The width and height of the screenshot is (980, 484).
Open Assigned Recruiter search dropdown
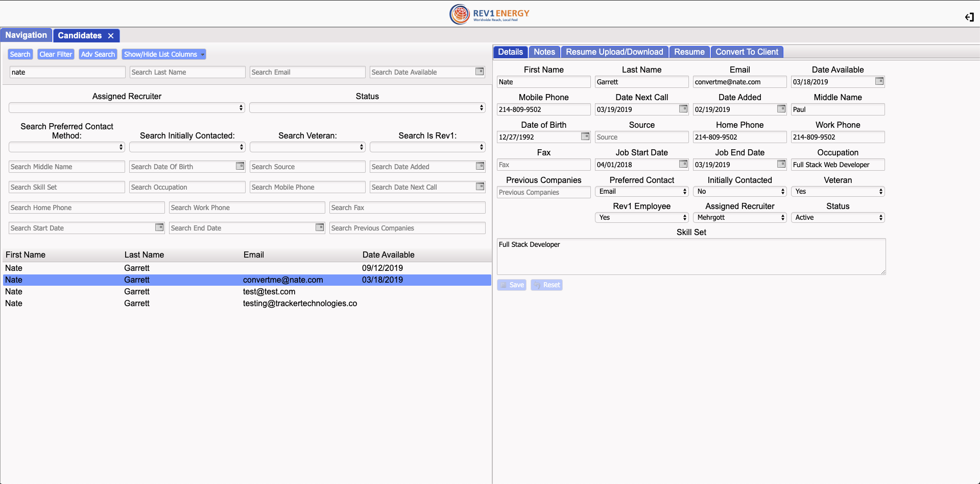127,108
